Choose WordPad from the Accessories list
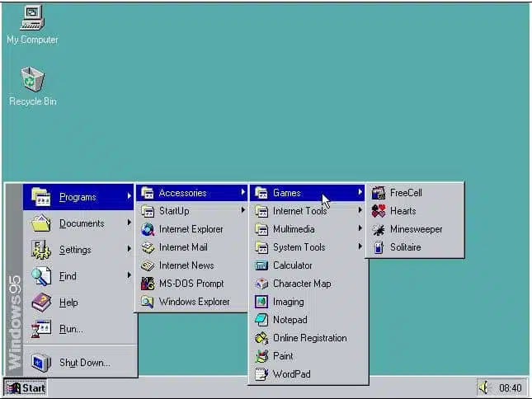The width and height of the screenshot is (532, 399). 291,374
